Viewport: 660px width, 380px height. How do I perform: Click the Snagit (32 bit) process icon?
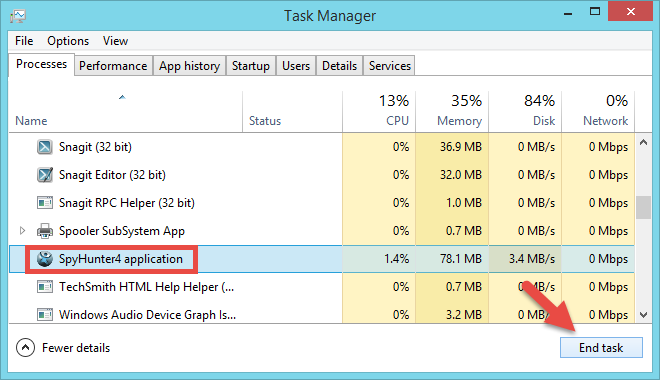45,147
